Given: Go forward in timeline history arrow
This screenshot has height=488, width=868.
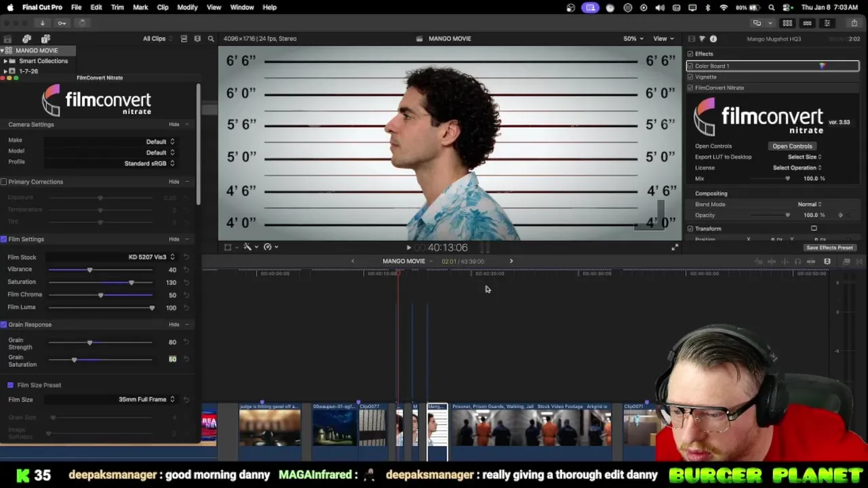Looking at the screenshot, I should pyautogui.click(x=511, y=261).
